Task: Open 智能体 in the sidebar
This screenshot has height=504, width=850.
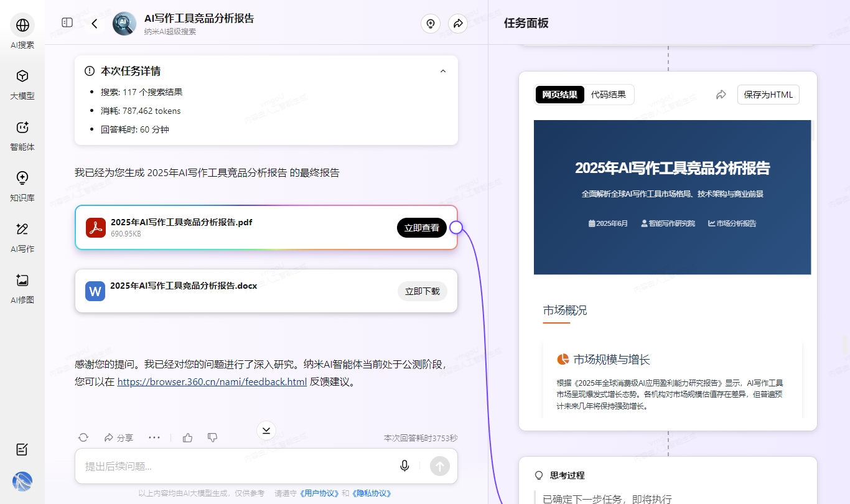Action: pyautogui.click(x=22, y=135)
